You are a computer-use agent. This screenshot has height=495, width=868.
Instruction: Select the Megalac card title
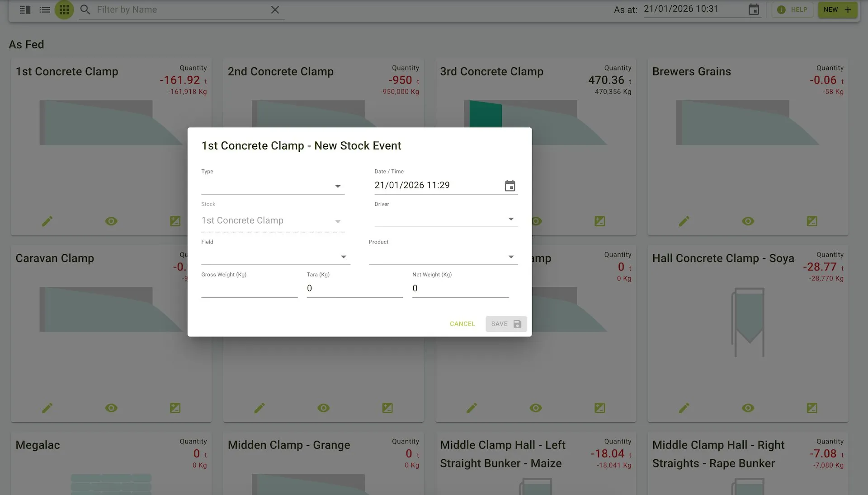tap(38, 445)
